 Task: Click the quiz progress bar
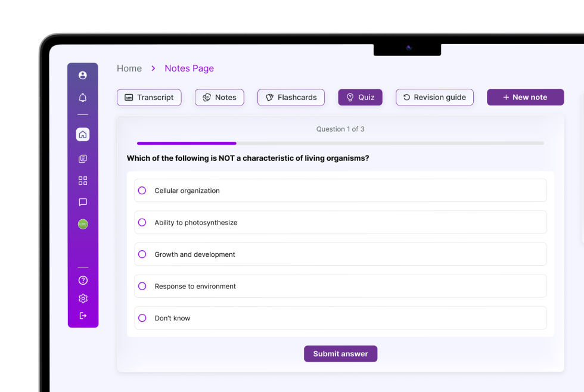[x=340, y=143]
